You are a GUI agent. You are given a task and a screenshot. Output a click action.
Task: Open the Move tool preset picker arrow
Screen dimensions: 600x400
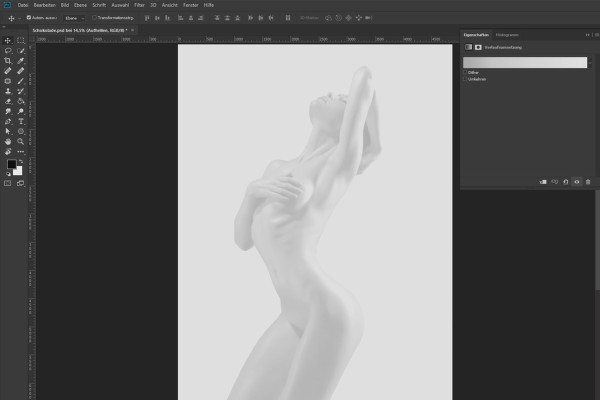pyautogui.click(x=20, y=18)
